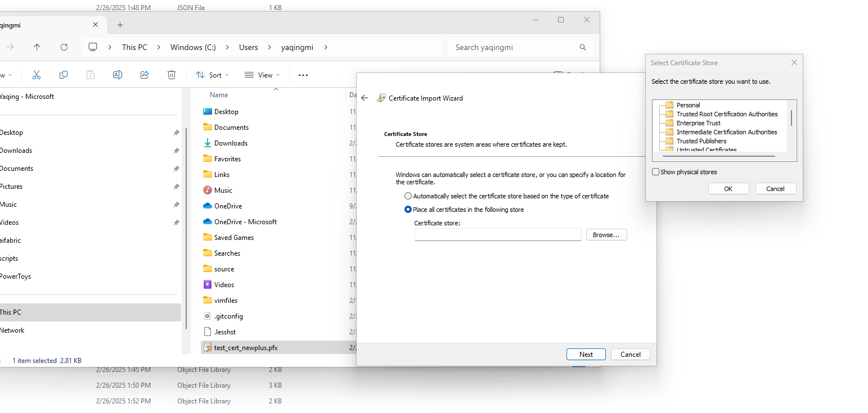Click the Delete trash can icon

[x=172, y=75]
